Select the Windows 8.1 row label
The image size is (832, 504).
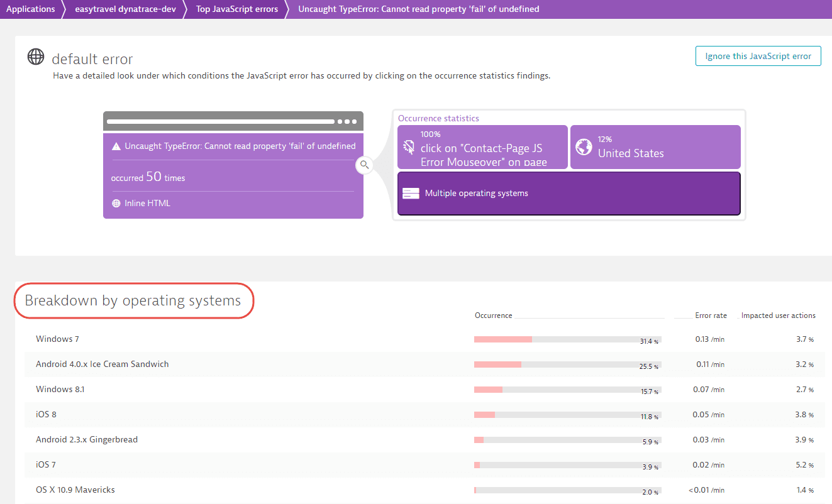tap(60, 389)
